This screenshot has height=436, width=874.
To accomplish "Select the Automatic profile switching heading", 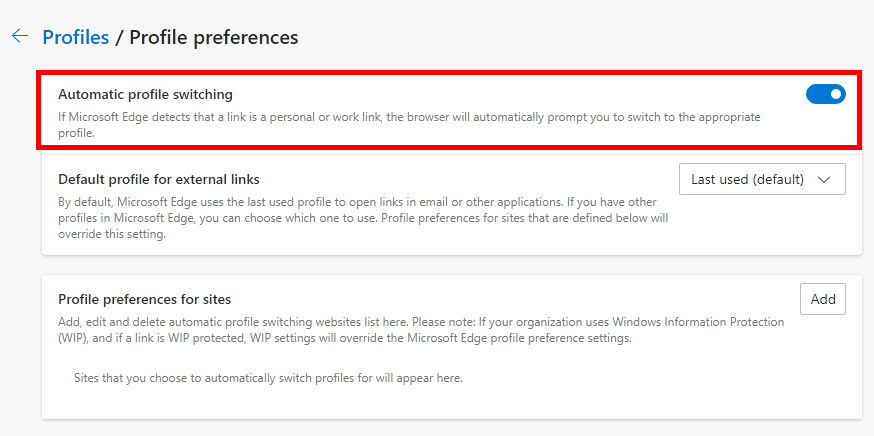I will (x=145, y=94).
